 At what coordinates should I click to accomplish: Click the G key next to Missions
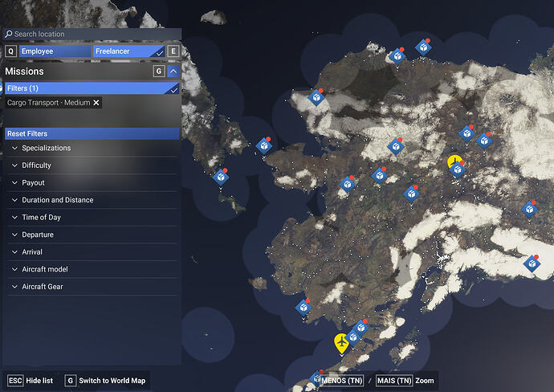(159, 71)
